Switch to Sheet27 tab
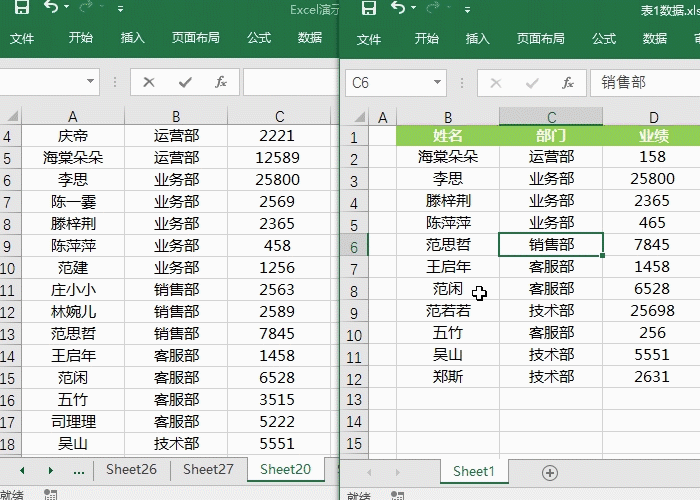 point(209,469)
